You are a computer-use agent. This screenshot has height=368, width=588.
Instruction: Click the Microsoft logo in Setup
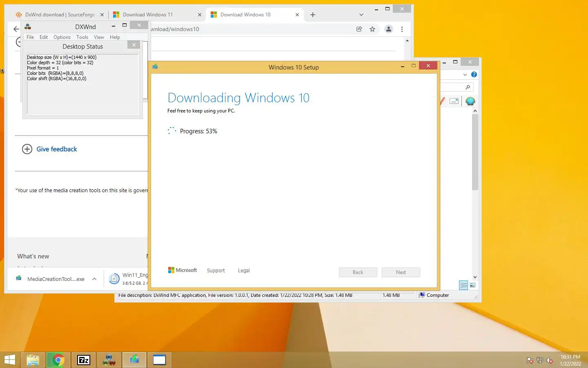pyautogui.click(x=183, y=270)
